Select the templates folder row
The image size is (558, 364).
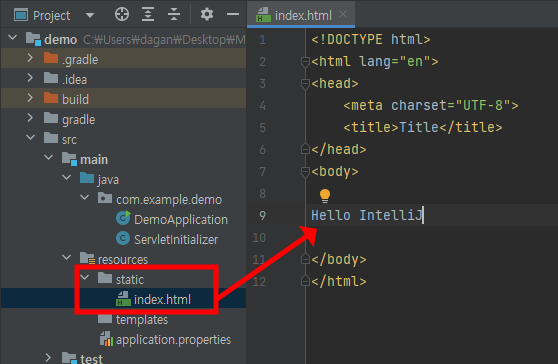click(123, 320)
